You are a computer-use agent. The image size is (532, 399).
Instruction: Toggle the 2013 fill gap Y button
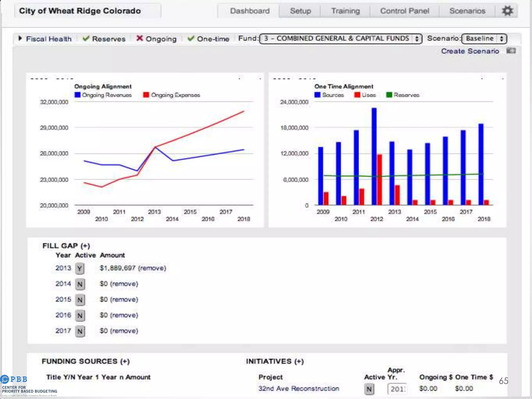[80, 268]
